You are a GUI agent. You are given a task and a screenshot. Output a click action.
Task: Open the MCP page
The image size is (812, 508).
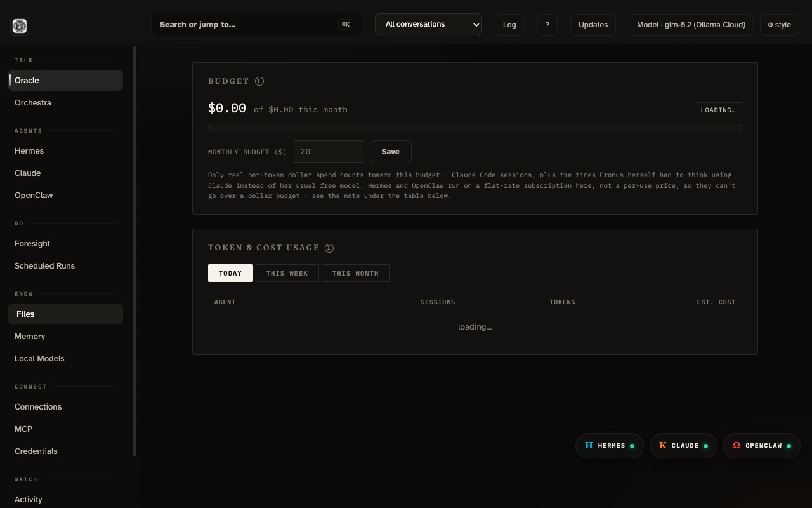pos(65,429)
